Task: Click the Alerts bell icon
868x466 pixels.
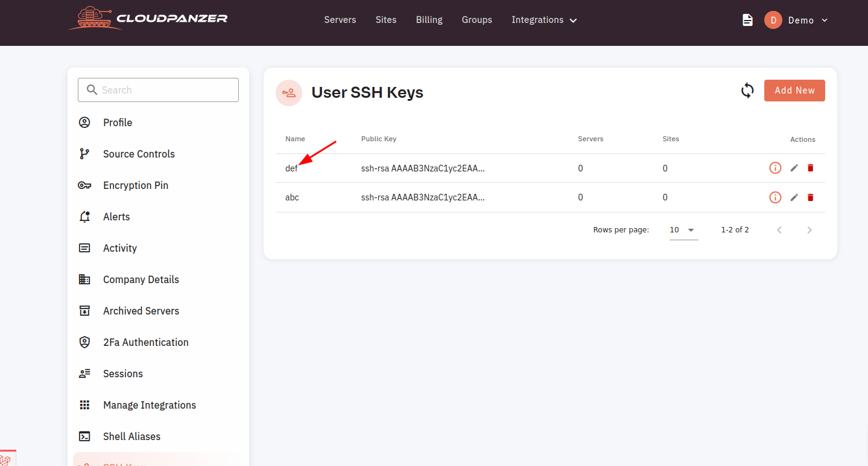Action: pyautogui.click(x=84, y=217)
